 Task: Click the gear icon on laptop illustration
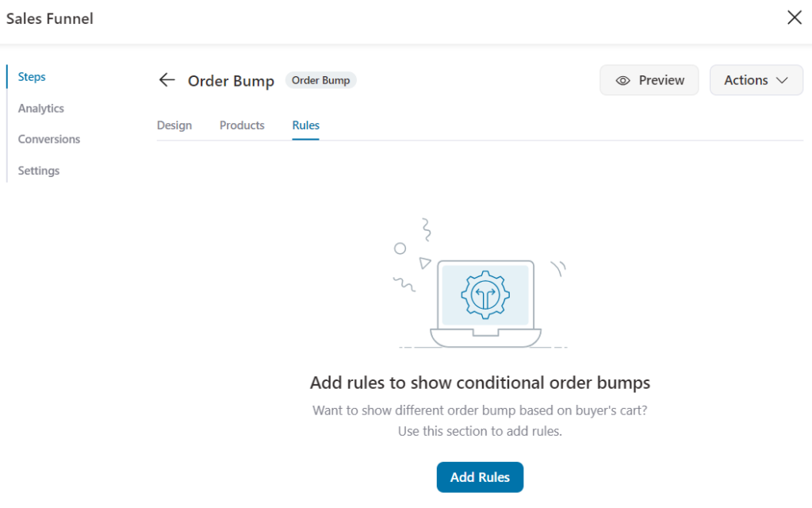pyautogui.click(x=485, y=294)
